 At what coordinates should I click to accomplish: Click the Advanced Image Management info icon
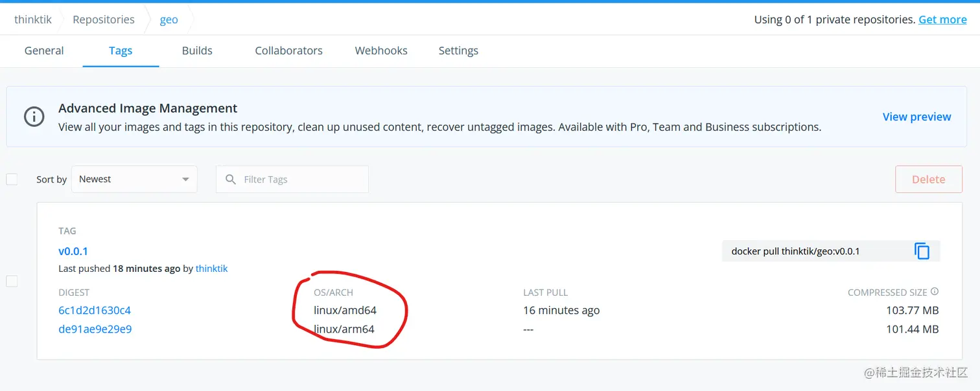34,117
